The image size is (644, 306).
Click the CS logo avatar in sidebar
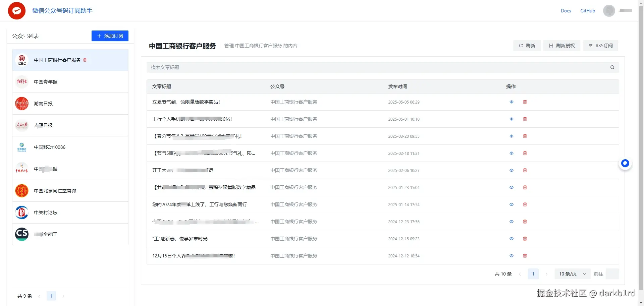tap(22, 234)
